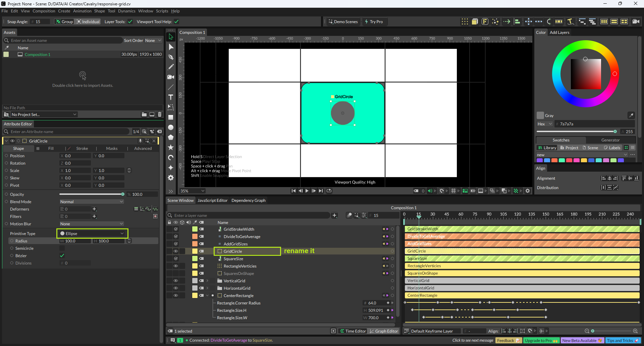The width and height of the screenshot is (644, 346).
Task: Add a new layer with plus button
Action: coord(334,215)
